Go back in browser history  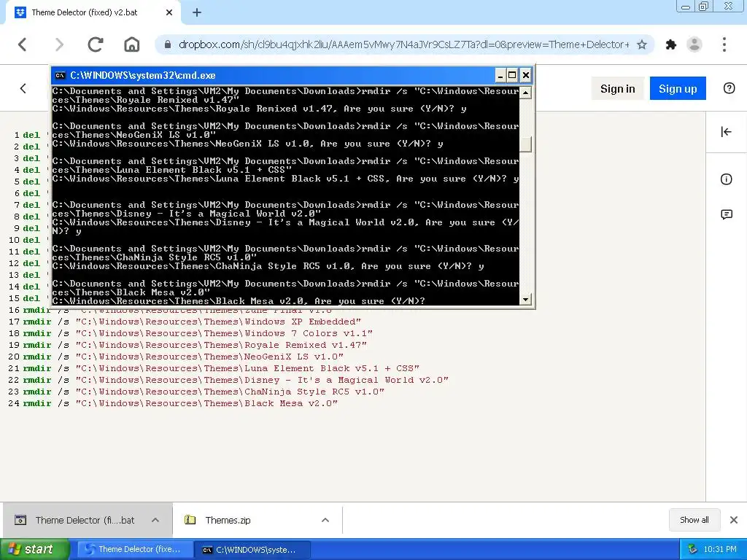click(x=23, y=44)
